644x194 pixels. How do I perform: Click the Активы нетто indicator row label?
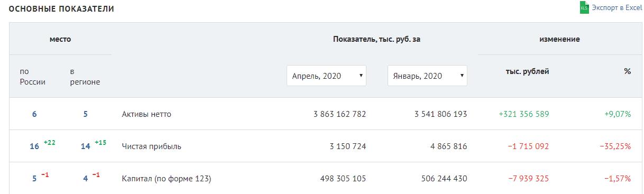146,114
